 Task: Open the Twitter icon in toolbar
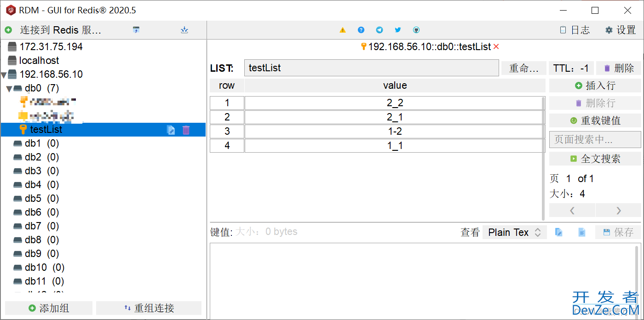[398, 30]
